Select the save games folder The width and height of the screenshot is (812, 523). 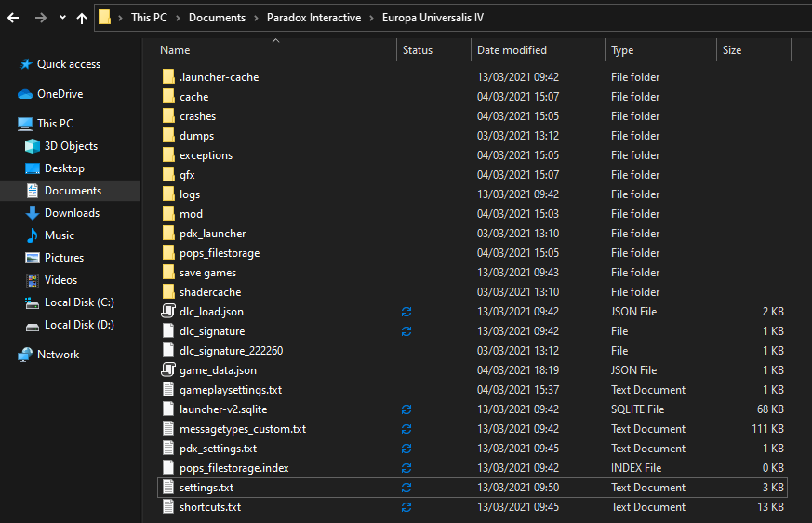(207, 273)
